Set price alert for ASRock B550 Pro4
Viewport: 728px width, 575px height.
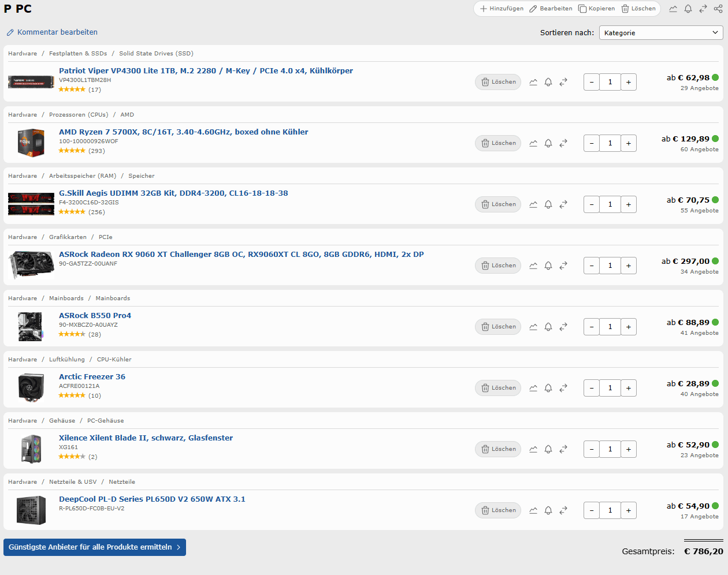[x=548, y=327]
